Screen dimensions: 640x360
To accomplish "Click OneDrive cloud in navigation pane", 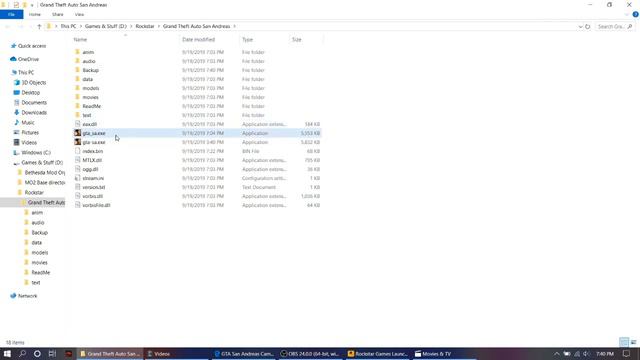I will pyautogui.click(x=13, y=59).
